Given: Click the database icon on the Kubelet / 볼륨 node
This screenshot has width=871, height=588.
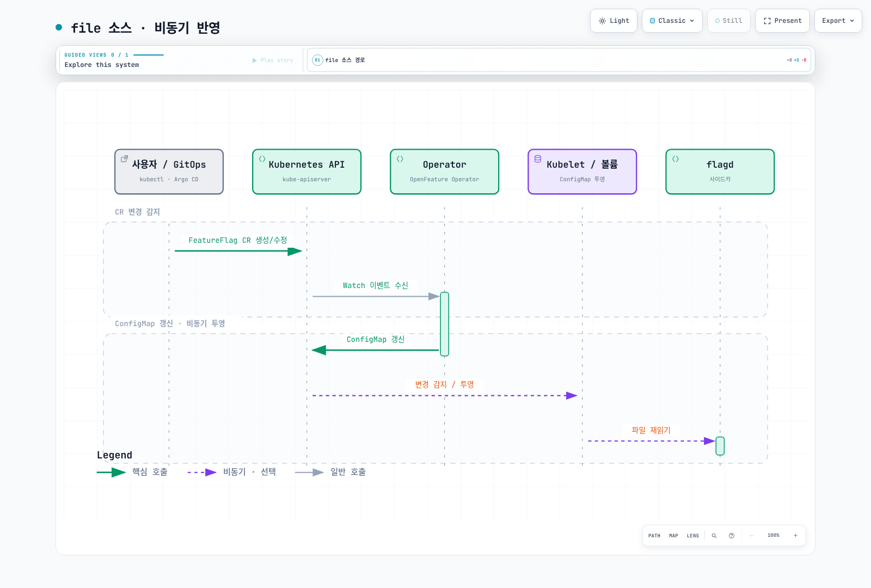Looking at the screenshot, I should click(537, 159).
